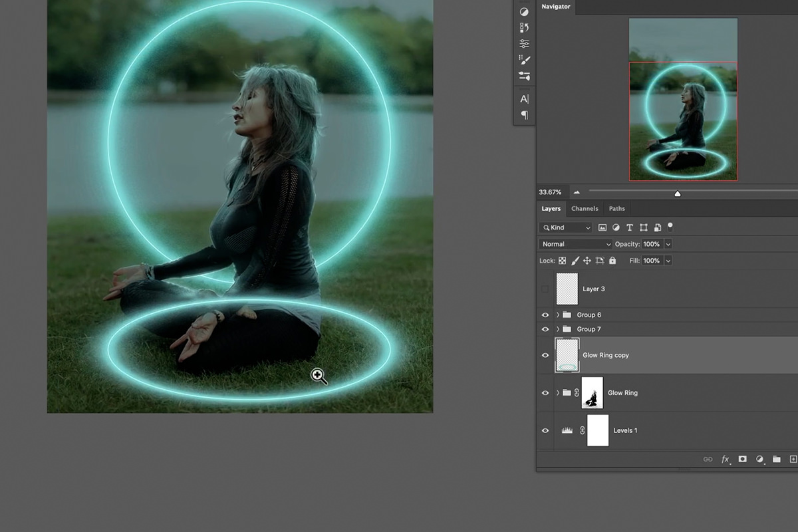The height and width of the screenshot is (532, 798).
Task: Click the Fill 100% value field
Action: click(x=652, y=261)
